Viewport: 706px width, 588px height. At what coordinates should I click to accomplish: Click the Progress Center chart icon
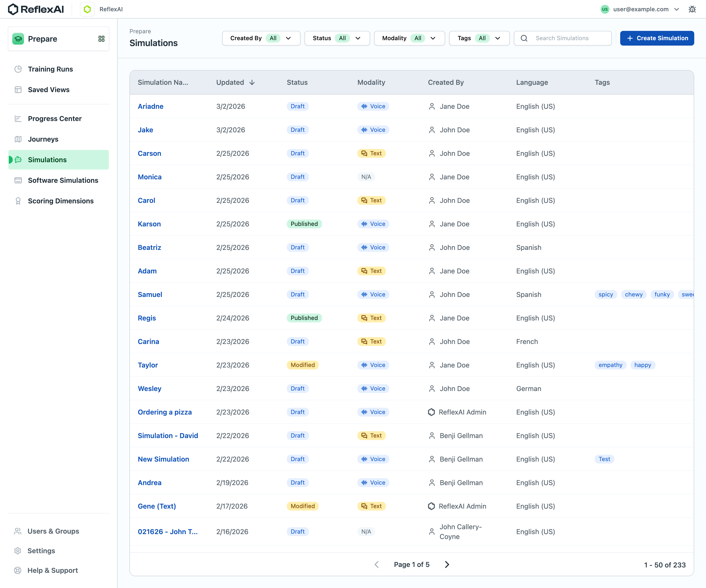pyautogui.click(x=18, y=119)
